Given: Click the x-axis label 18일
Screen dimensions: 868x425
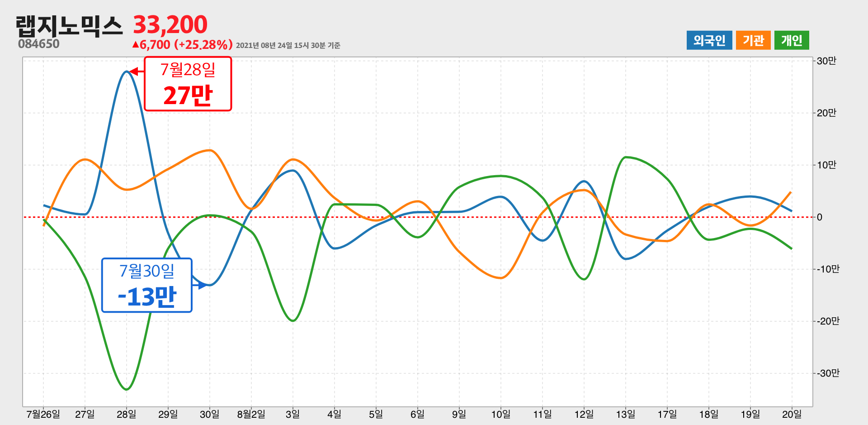Looking at the screenshot, I should 709,414.
